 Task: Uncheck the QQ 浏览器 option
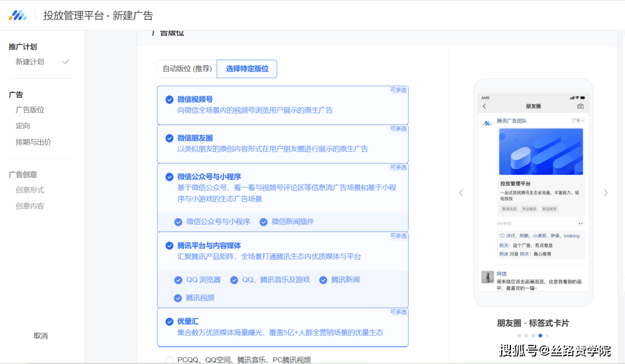pyautogui.click(x=178, y=280)
